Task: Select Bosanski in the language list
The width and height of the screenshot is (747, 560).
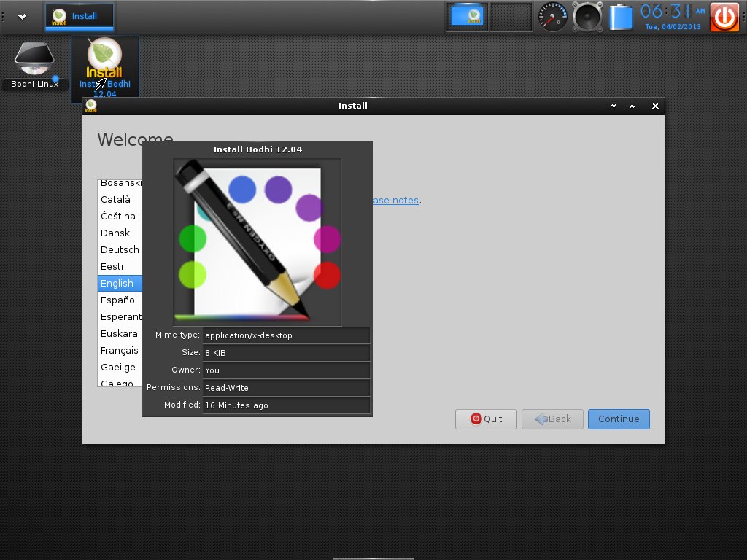Action: coord(120,184)
